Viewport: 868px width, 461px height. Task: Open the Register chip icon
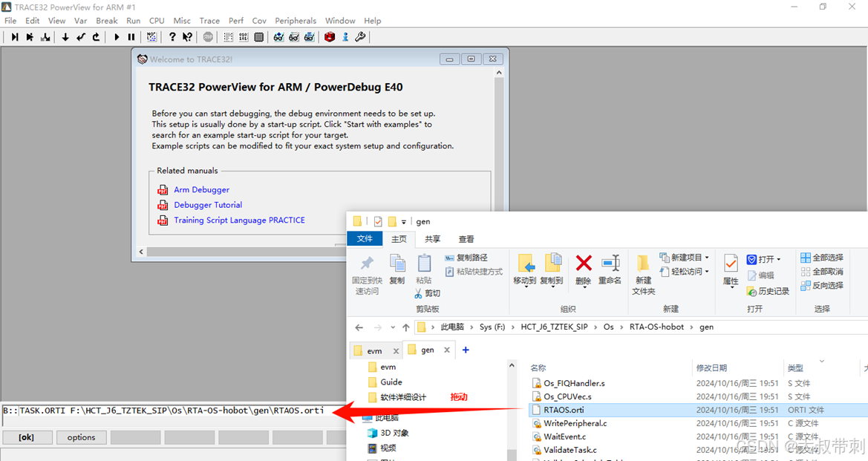tap(258, 37)
